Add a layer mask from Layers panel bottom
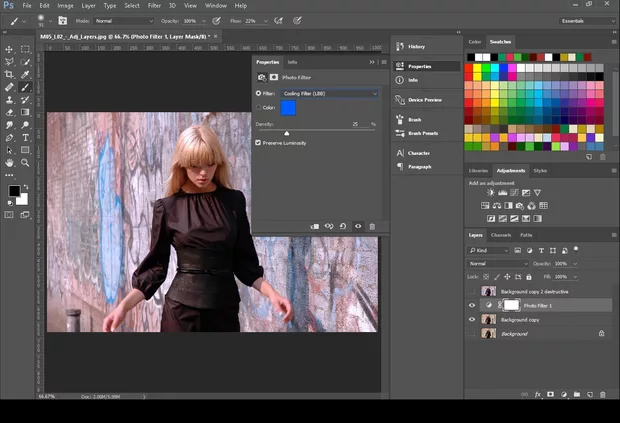The width and height of the screenshot is (620, 423). [551, 394]
